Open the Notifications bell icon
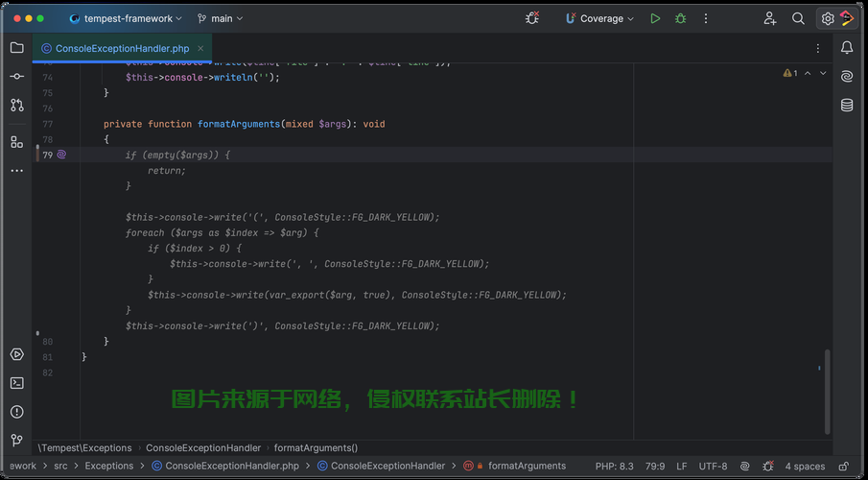The height and width of the screenshot is (480, 868). click(x=846, y=48)
